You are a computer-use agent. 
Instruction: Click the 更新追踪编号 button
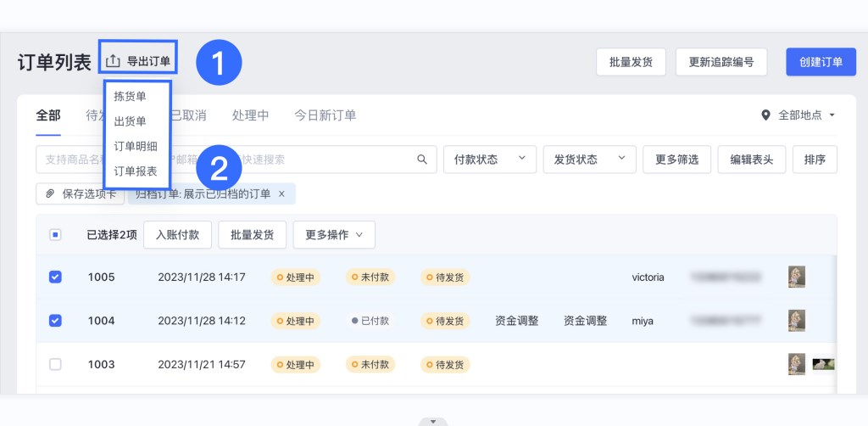[x=721, y=62]
